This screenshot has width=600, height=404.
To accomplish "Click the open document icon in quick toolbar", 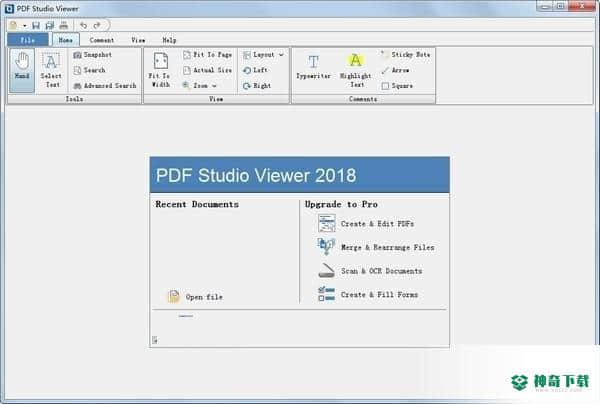I will tap(13, 25).
